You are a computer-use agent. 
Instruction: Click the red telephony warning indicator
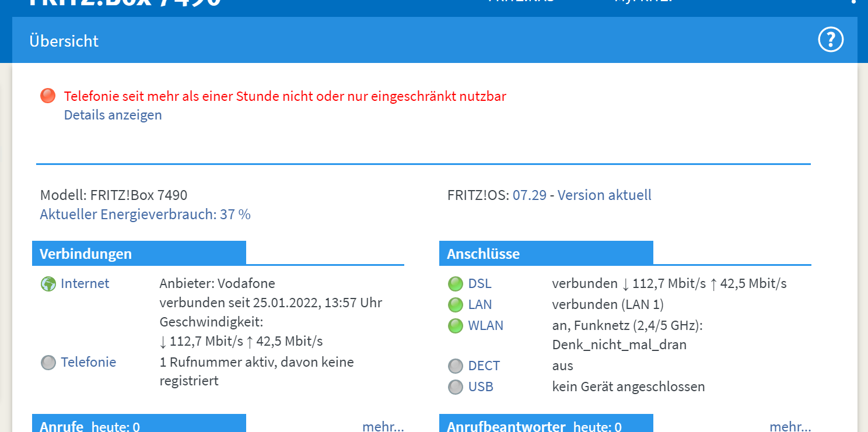(48, 96)
